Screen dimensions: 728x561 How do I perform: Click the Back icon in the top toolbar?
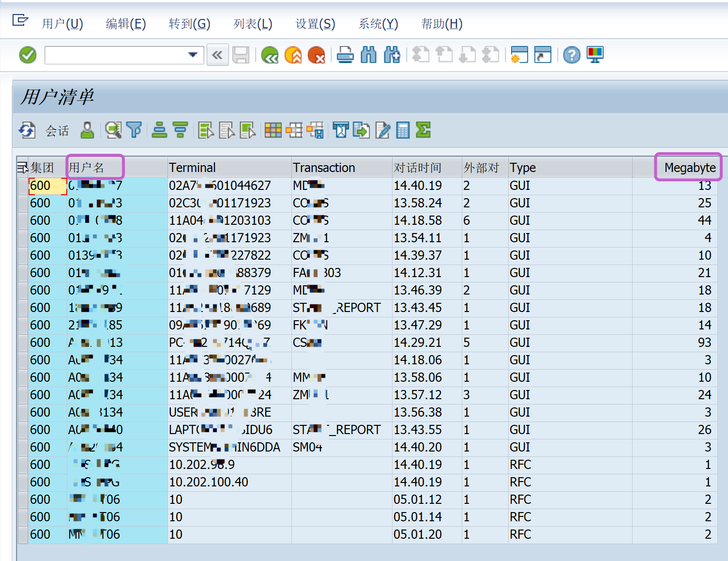point(270,55)
